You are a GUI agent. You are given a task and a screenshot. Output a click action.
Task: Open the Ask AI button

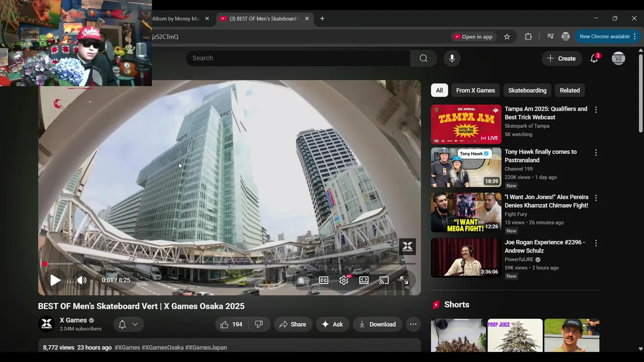tap(333, 324)
